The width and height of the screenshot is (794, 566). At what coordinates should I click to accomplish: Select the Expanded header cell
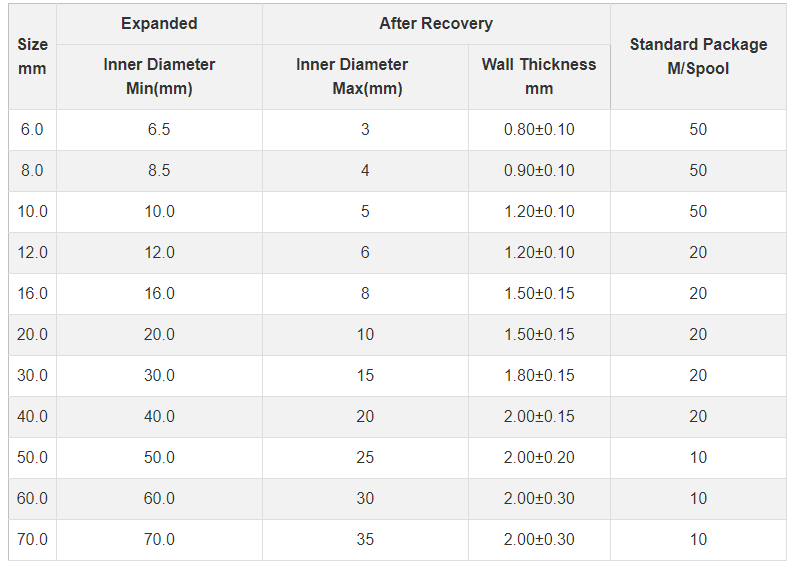(x=160, y=24)
